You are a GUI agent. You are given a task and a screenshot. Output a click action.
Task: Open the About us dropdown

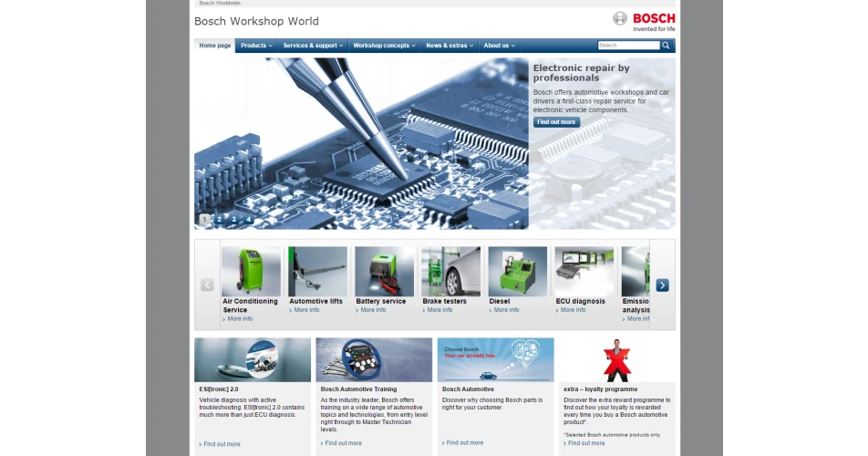(x=499, y=46)
